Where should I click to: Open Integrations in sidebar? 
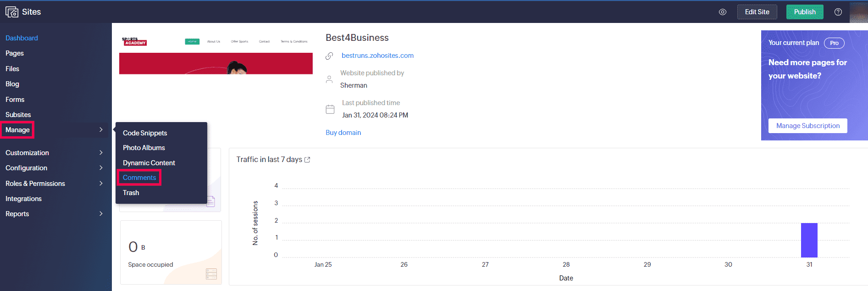23,199
